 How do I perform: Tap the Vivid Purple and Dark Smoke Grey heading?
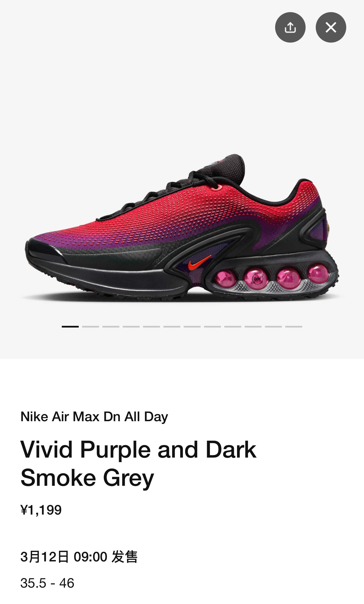(x=138, y=464)
